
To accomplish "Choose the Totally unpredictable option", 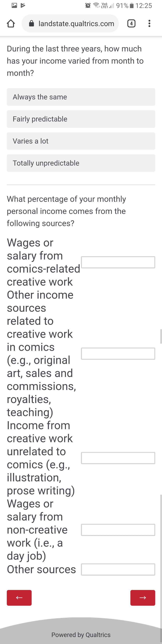I will pyautogui.click(x=81, y=163).
